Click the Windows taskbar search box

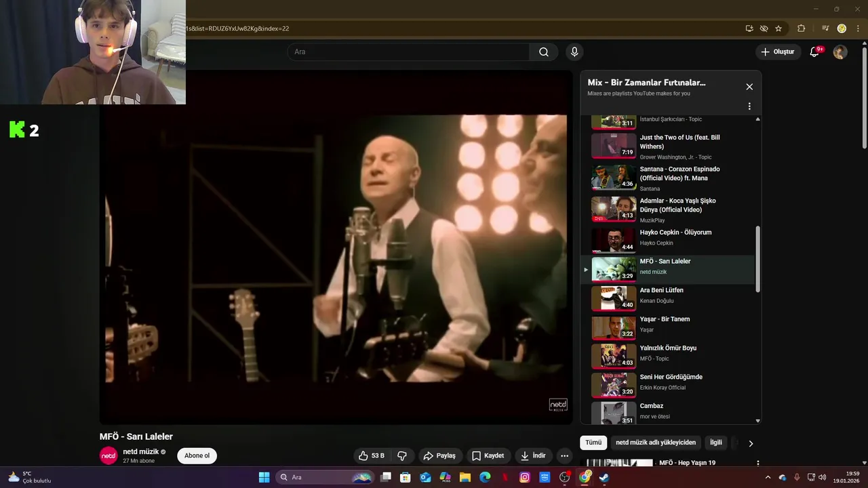tap(325, 477)
